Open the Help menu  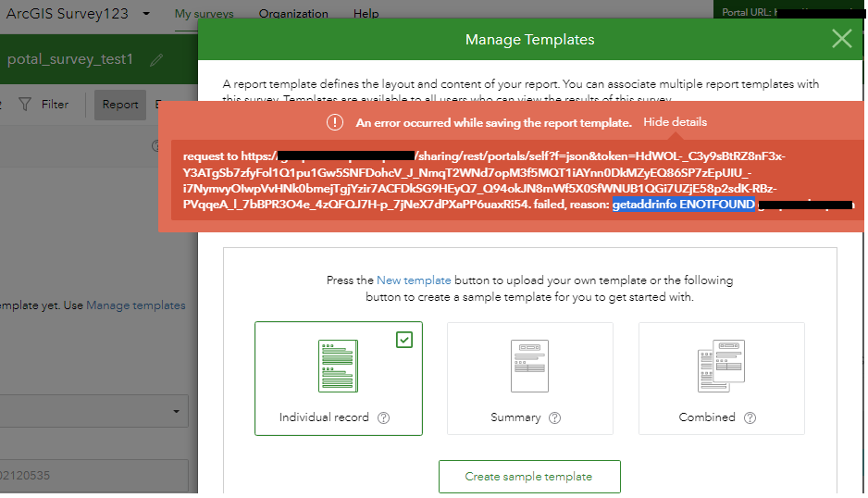pos(366,13)
